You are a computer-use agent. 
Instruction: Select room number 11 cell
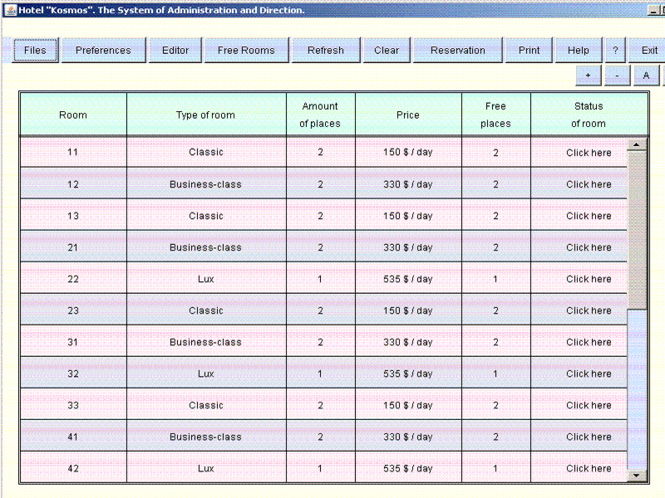click(x=73, y=152)
